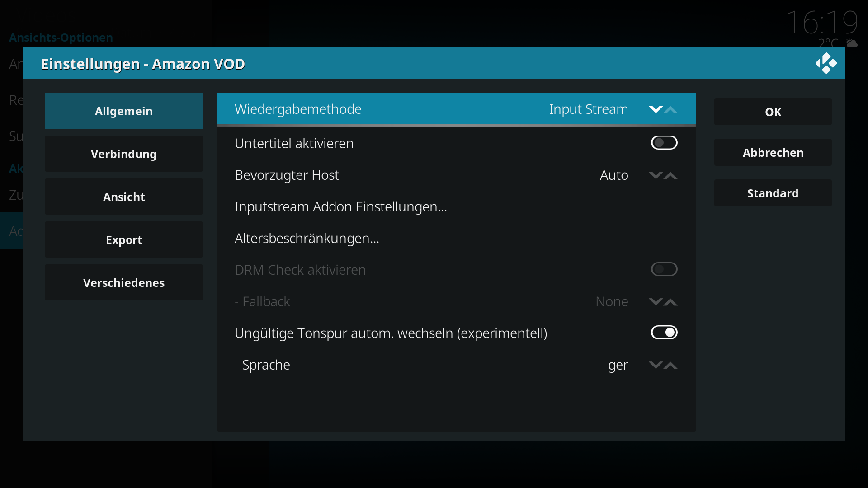Switch to the Verbindung category
The height and width of the screenshot is (488, 868).
(124, 154)
